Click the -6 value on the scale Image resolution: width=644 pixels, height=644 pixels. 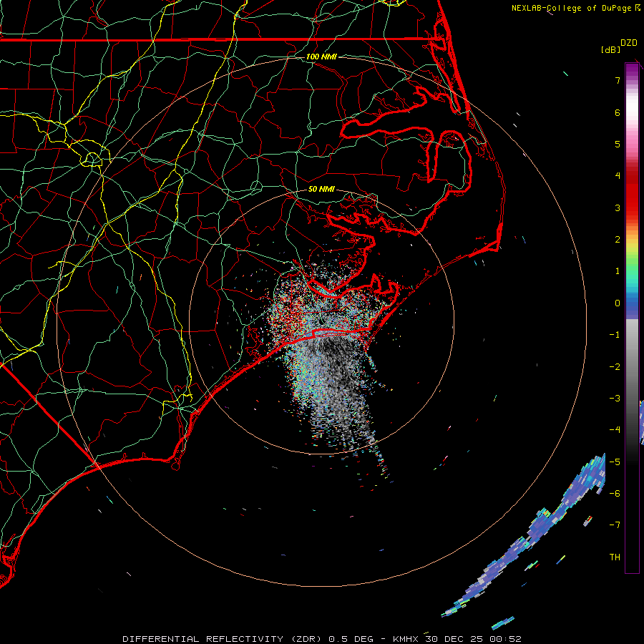pyautogui.click(x=615, y=494)
